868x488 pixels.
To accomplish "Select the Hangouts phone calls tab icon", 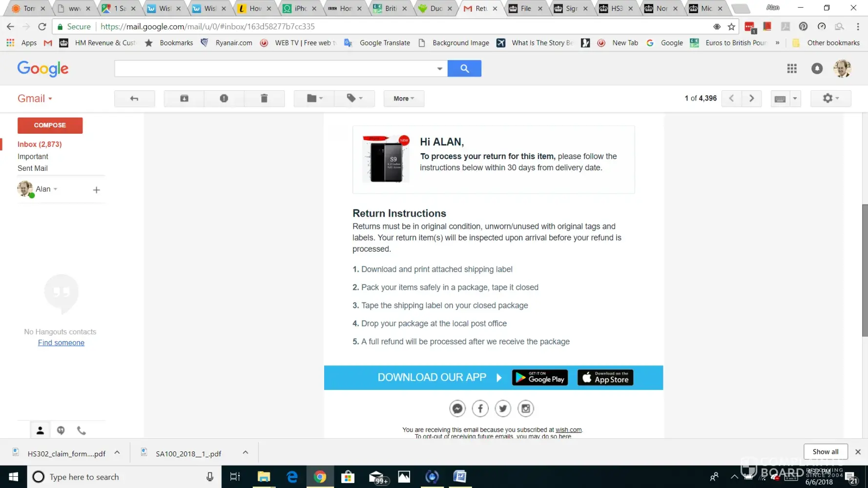I will (x=82, y=430).
